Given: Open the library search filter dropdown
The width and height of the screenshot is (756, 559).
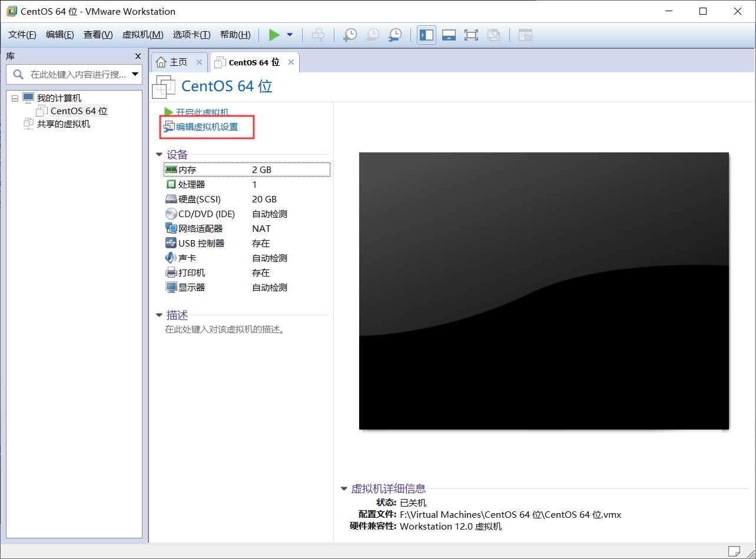Looking at the screenshot, I should [x=135, y=74].
